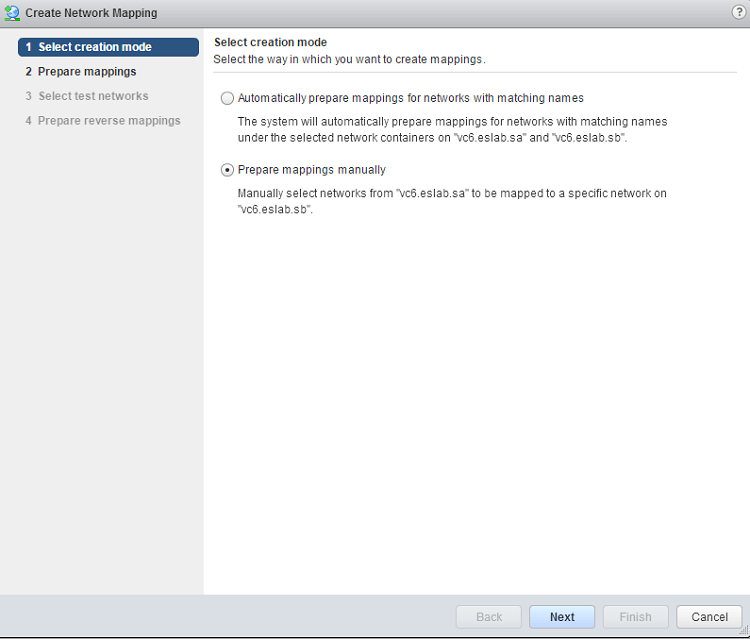Cancel the network mapping wizard
This screenshot has height=639, width=750.
(x=709, y=617)
